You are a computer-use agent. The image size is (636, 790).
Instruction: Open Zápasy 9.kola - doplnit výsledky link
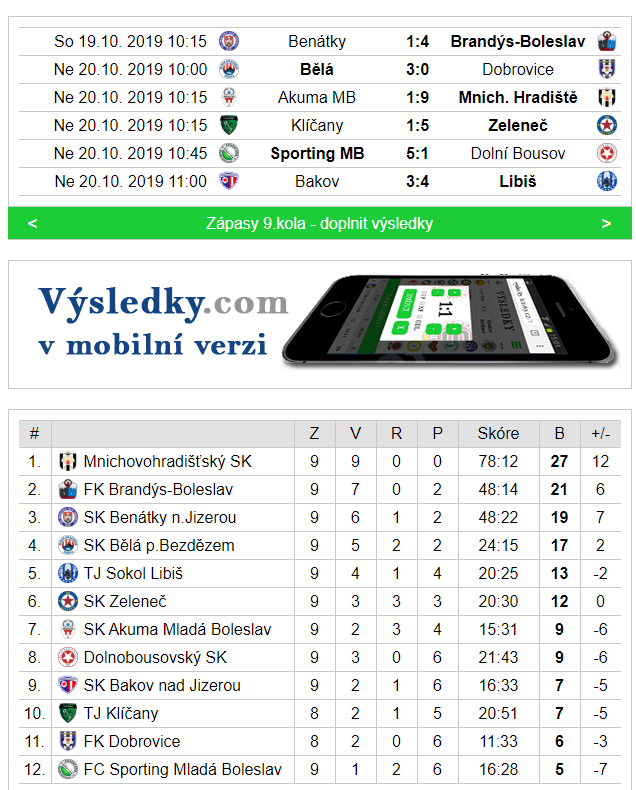319,223
